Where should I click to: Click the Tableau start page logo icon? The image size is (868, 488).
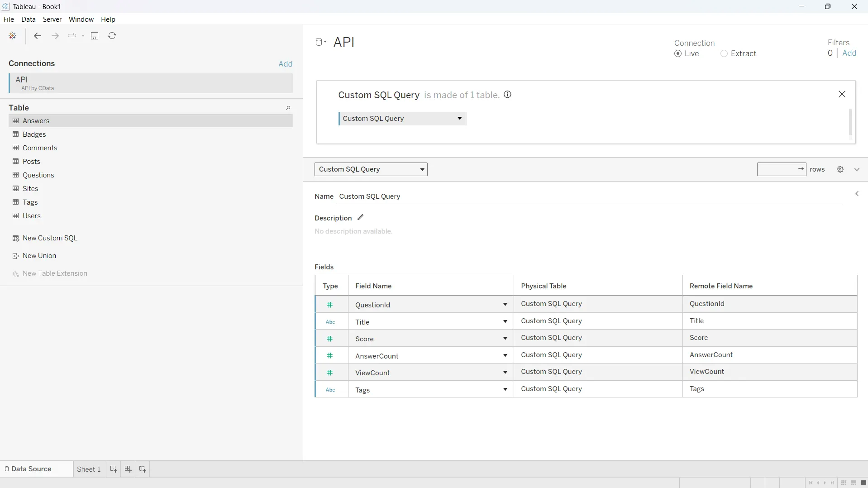click(x=13, y=36)
